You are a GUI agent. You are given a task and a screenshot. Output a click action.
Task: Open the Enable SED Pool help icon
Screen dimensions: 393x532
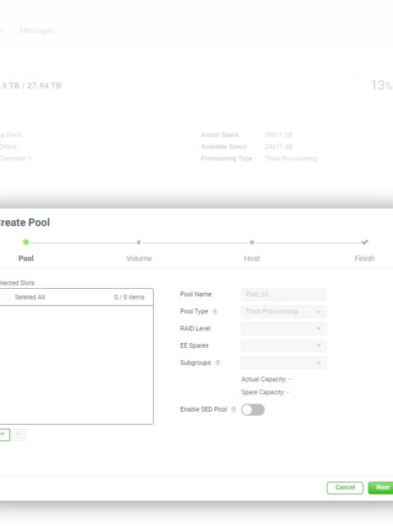point(233,409)
